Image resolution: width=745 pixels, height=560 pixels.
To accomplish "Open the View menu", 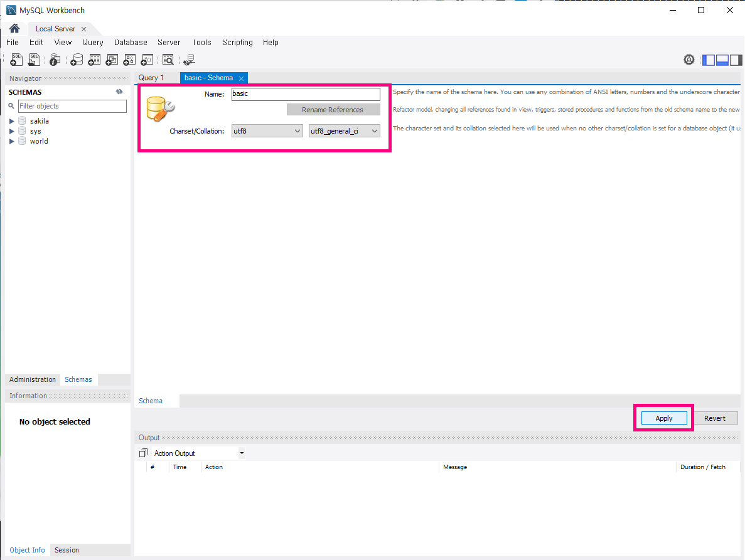I will [63, 42].
